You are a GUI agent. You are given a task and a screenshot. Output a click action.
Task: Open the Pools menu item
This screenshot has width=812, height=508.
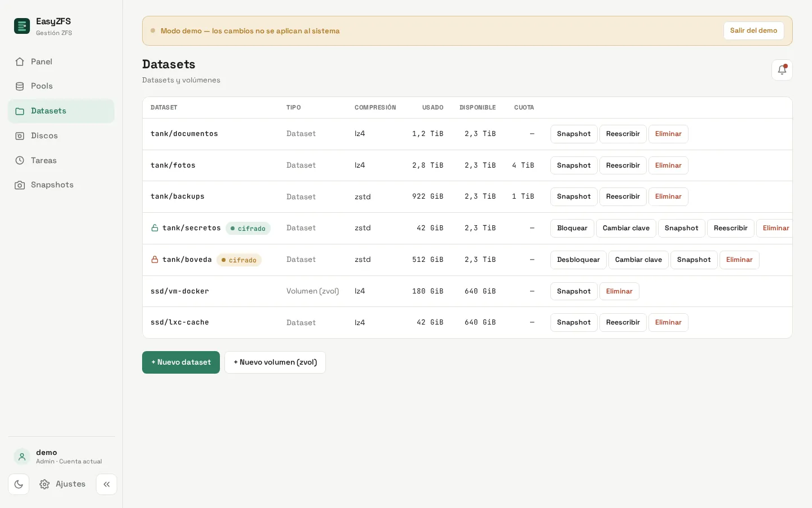point(61,86)
